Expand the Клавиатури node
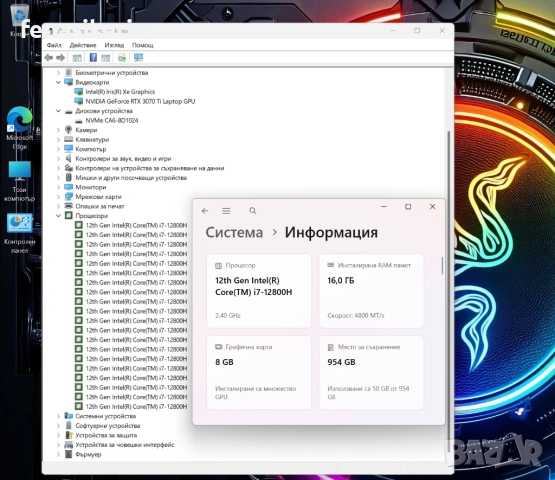Screen dimensions: 555x480 point(58,139)
